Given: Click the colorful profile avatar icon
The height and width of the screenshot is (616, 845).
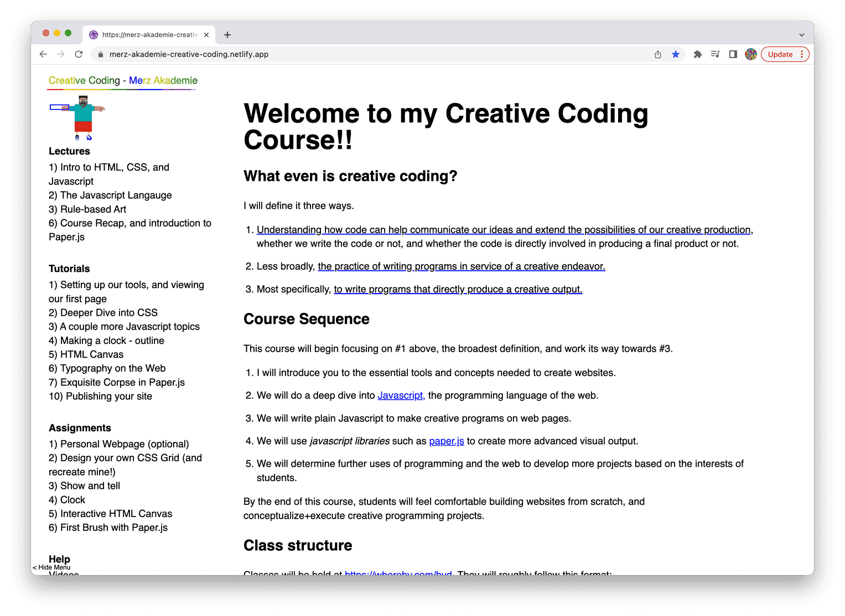Looking at the screenshot, I should click(750, 54).
